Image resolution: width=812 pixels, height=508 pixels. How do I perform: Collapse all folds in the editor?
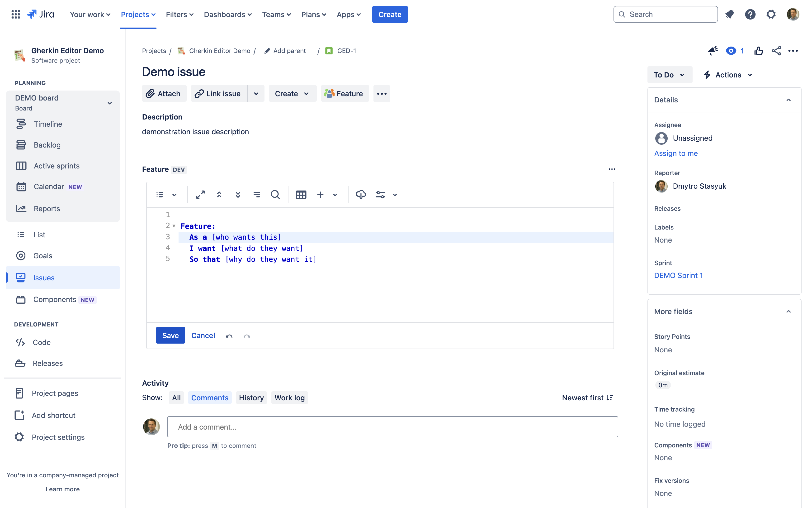pyautogui.click(x=219, y=195)
